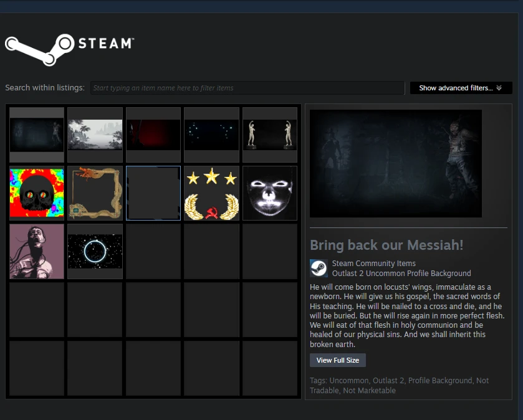Screen dimensions: 523x420
Task: Click Outlast 2 Uncommon Profile Background label
Action: click(x=401, y=274)
